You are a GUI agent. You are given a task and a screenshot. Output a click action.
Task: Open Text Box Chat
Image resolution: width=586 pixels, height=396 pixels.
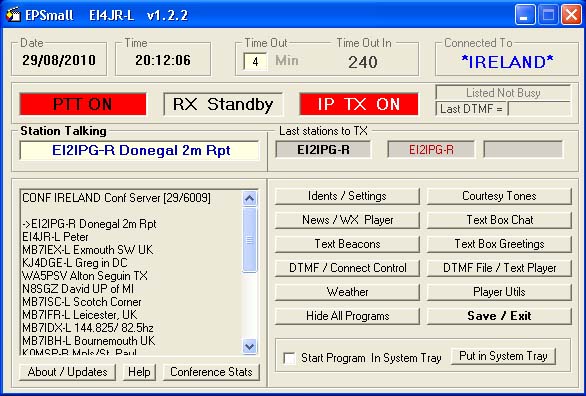(x=499, y=220)
